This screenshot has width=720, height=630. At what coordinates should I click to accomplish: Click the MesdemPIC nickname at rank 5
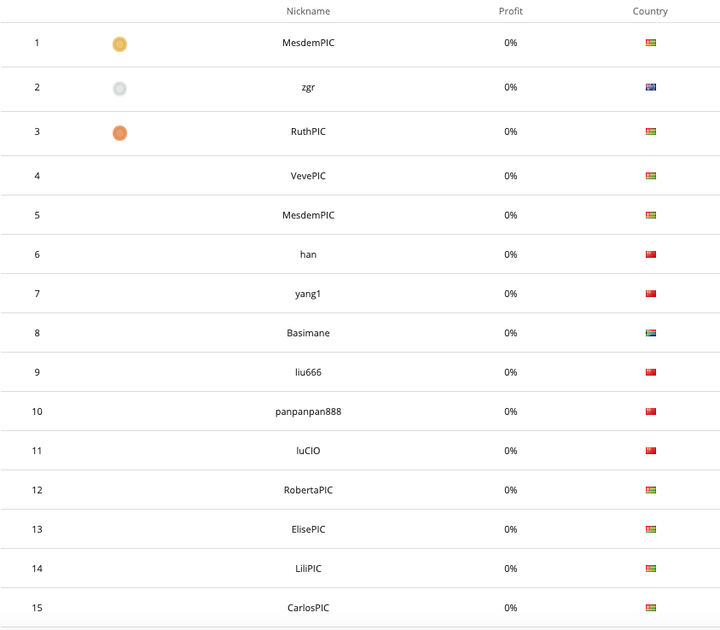[308, 215]
